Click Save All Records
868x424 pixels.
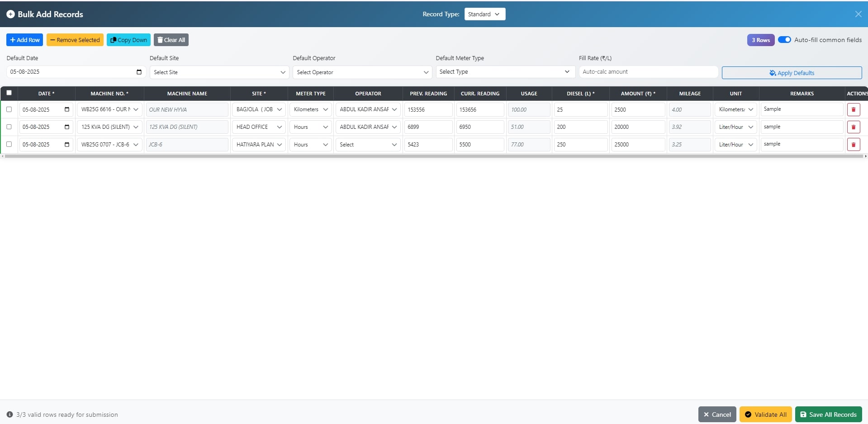click(x=828, y=415)
